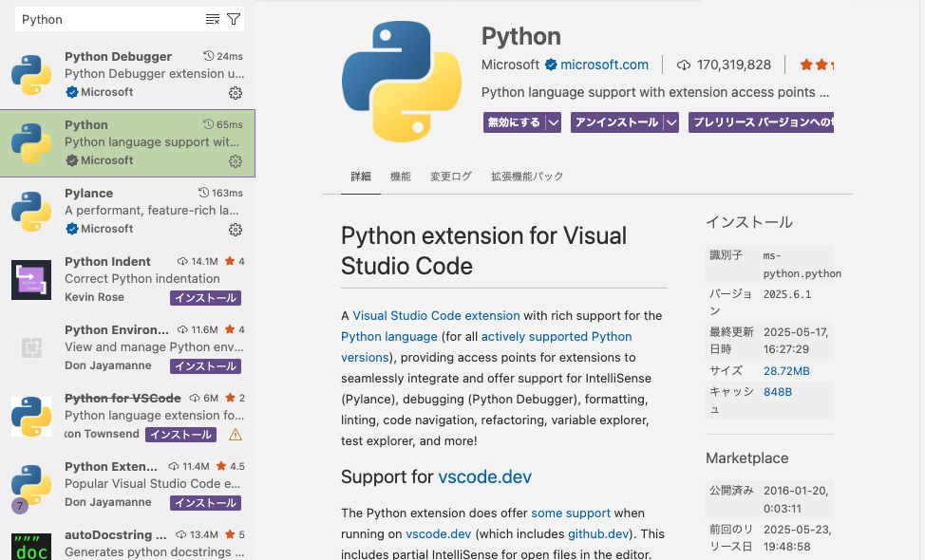Open the 機能 tab

pos(401,177)
